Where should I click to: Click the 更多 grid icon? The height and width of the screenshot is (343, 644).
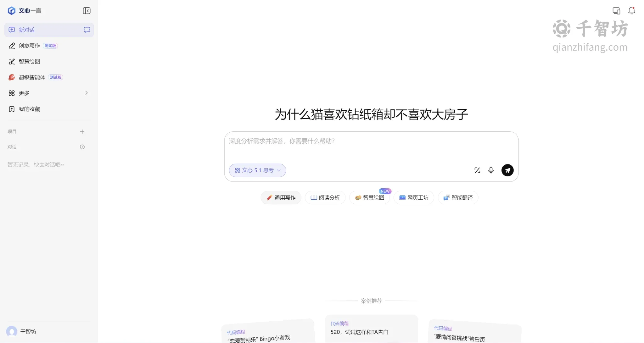(12, 93)
